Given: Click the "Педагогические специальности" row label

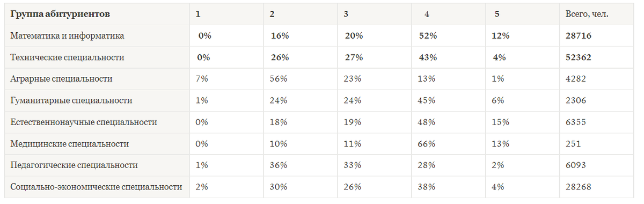Looking at the screenshot, I should pyautogui.click(x=74, y=165).
